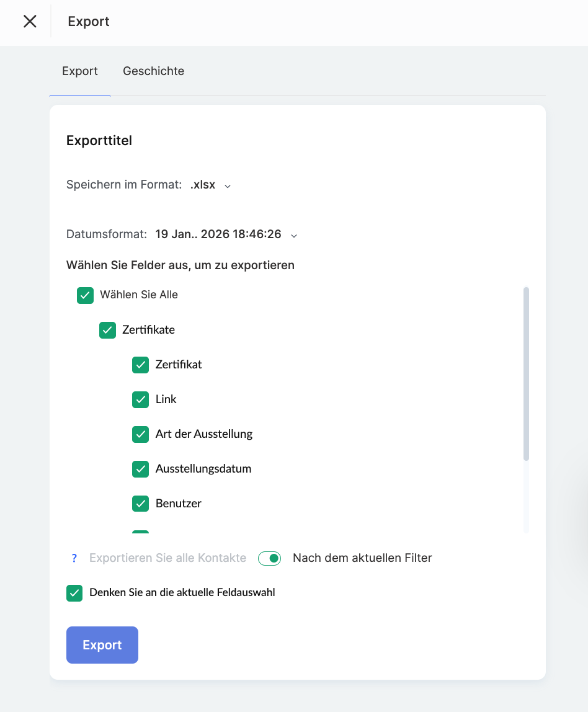Image resolution: width=588 pixels, height=712 pixels.
Task: Close the Export dialog with the X icon
Action: click(30, 22)
